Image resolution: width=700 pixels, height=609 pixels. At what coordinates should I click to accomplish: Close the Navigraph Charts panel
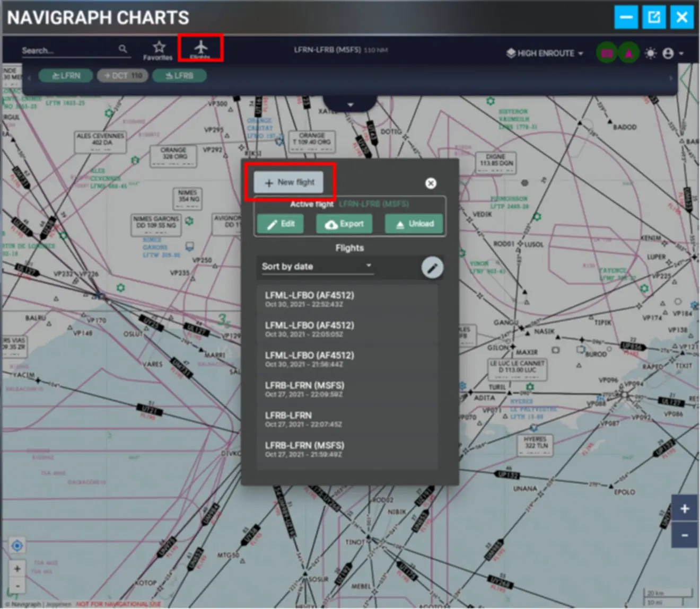coord(682,17)
